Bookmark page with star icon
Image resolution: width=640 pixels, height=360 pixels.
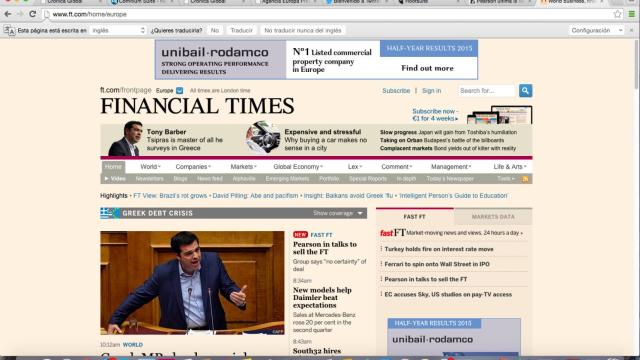(x=618, y=14)
